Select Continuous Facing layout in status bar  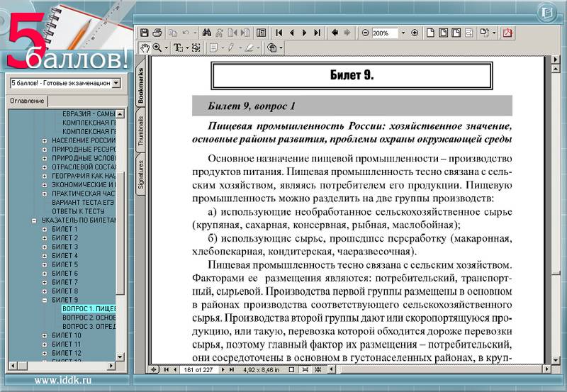[x=318, y=370]
